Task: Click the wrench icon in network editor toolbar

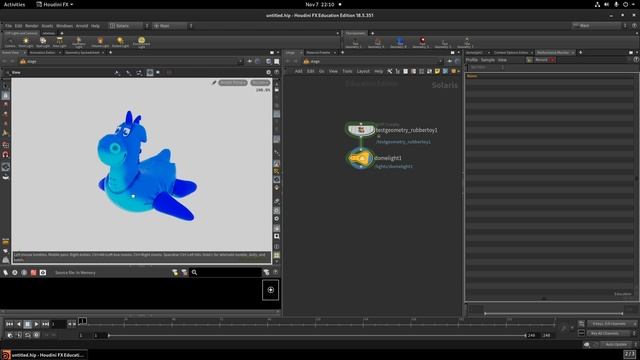Action: 389,71
